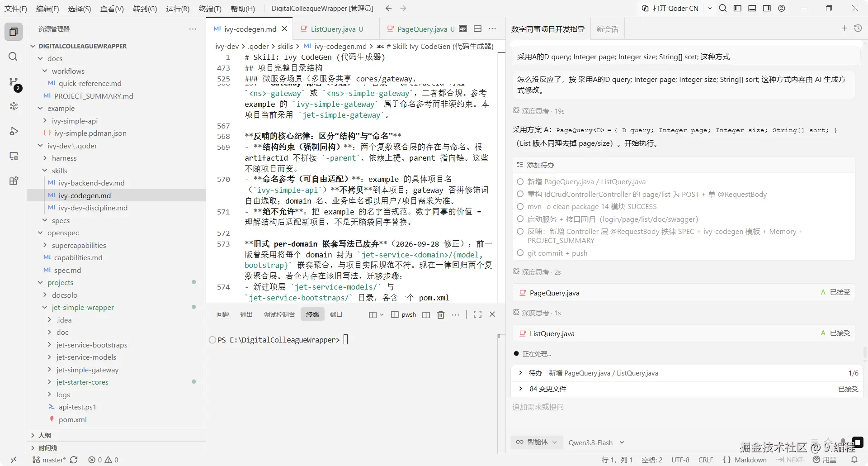Tick the git commit + push todo
This screenshot has height=466, width=868.
pos(520,253)
